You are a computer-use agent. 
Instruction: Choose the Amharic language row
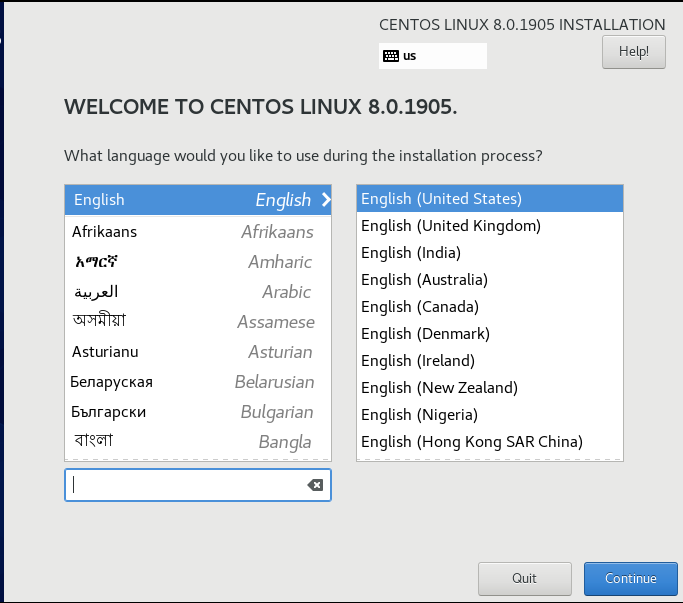point(198,262)
